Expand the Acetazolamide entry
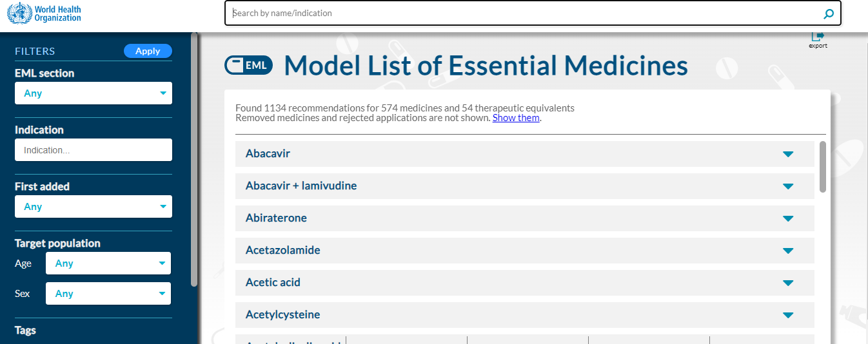 pos(787,251)
